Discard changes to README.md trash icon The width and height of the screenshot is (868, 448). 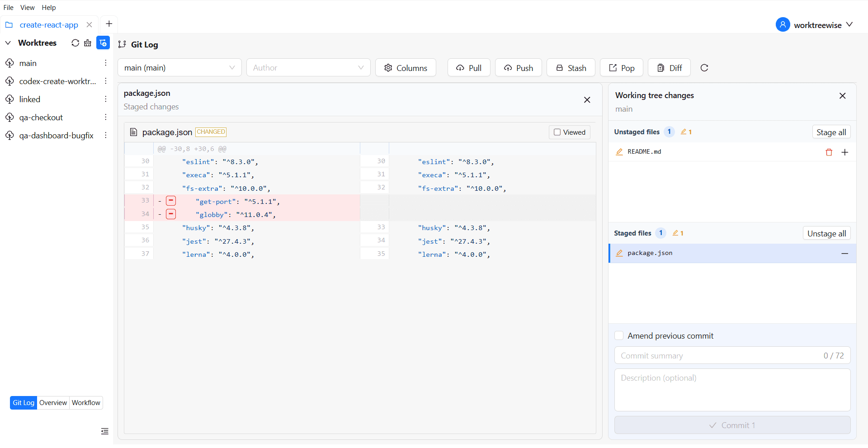pyautogui.click(x=829, y=152)
